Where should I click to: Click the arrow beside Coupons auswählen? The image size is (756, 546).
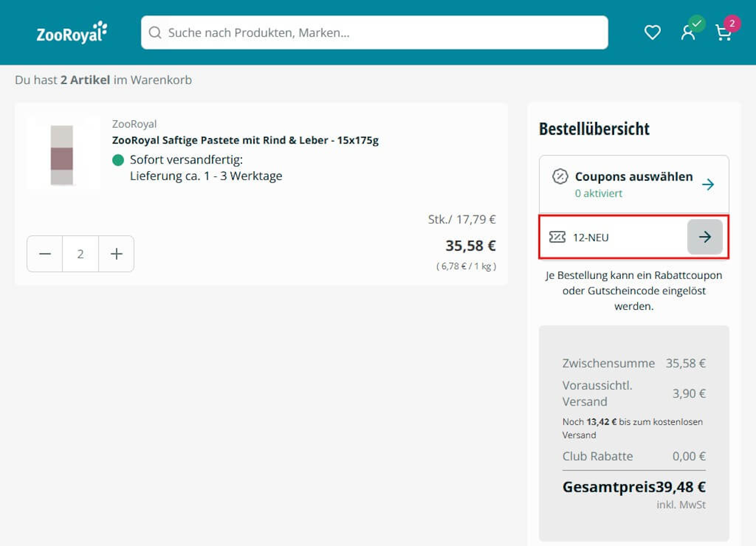tap(708, 185)
